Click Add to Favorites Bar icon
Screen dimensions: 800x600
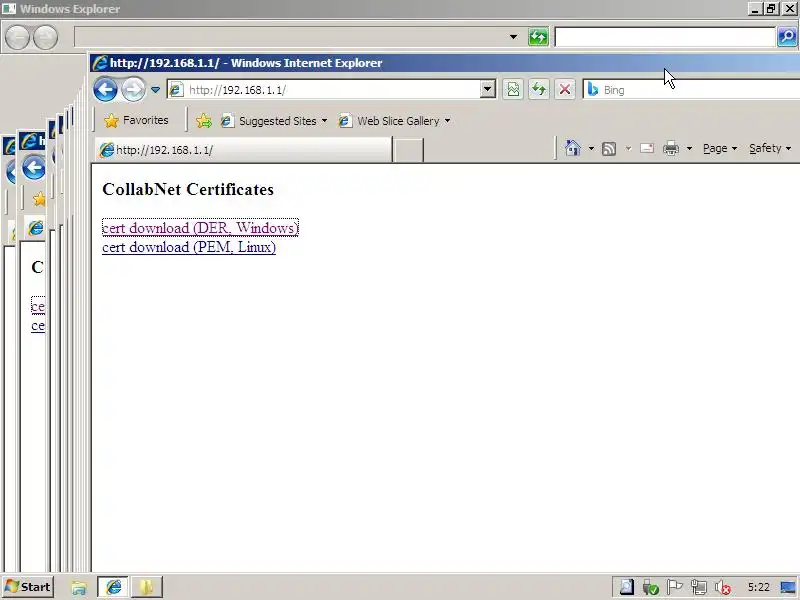[204, 120]
